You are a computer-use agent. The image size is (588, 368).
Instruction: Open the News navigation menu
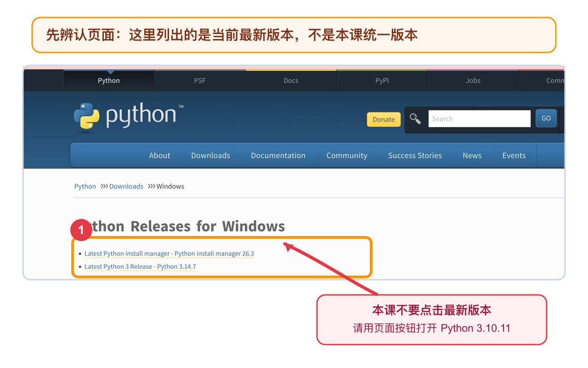coord(472,155)
